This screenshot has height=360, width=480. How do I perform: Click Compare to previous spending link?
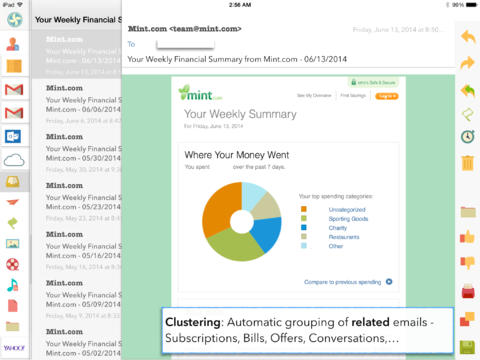click(348, 282)
